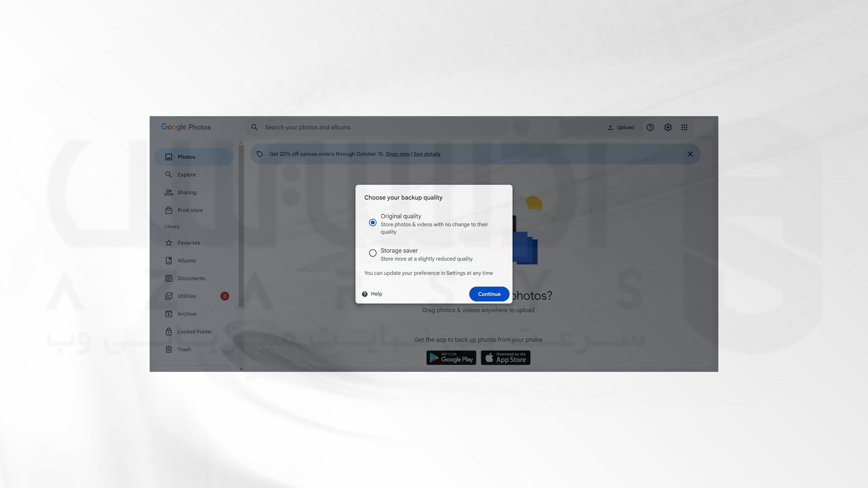Open the Explore section icon
The width and height of the screenshot is (868, 488).
[x=169, y=174]
